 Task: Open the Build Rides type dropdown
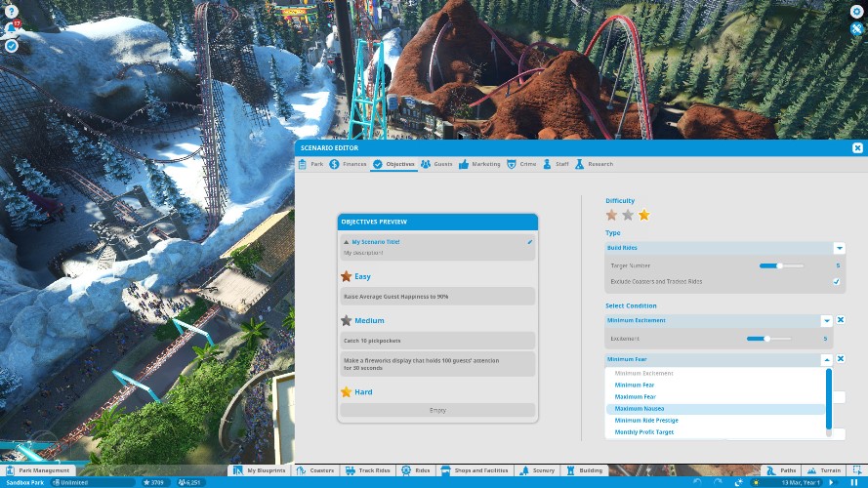(x=840, y=248)
